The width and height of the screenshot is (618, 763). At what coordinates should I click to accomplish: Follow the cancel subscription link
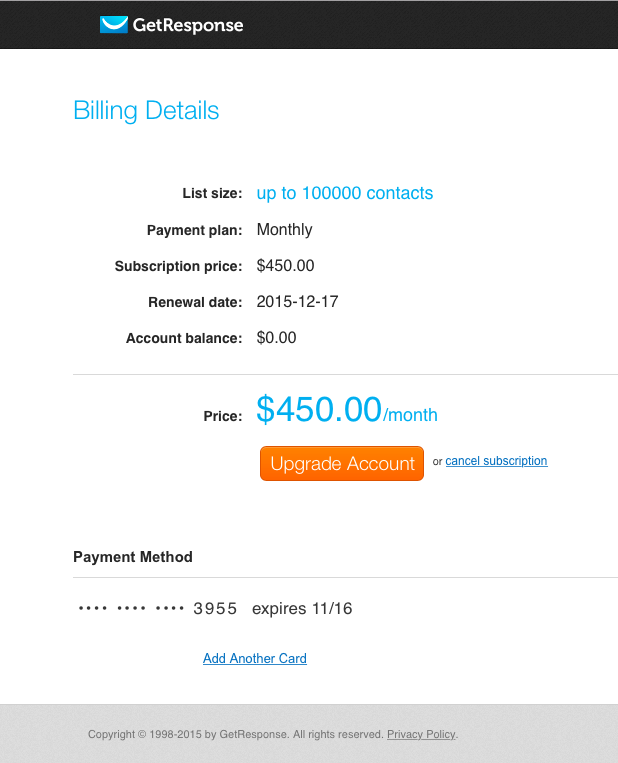click(496, 461)
